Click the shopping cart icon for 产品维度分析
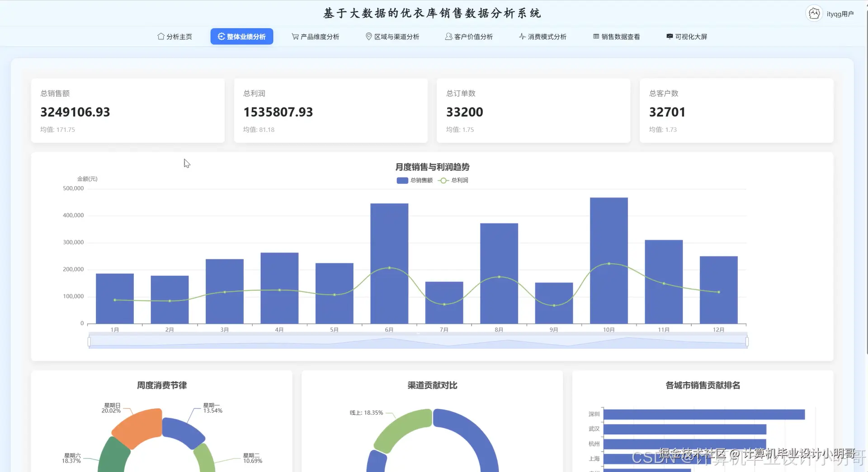Image resolution: width=868 pixels, height=472 pixels. (x=295, y=37)
